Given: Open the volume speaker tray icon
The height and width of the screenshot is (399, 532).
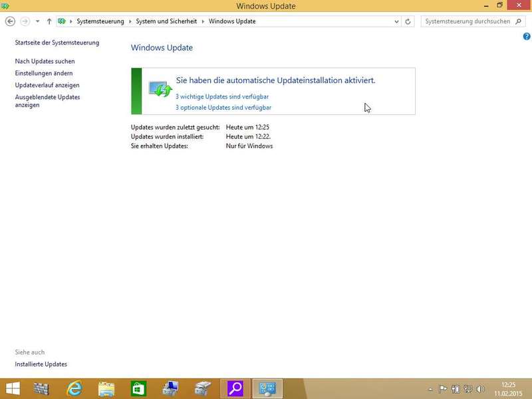Looking at the screenshot, I should coord(480,389).
